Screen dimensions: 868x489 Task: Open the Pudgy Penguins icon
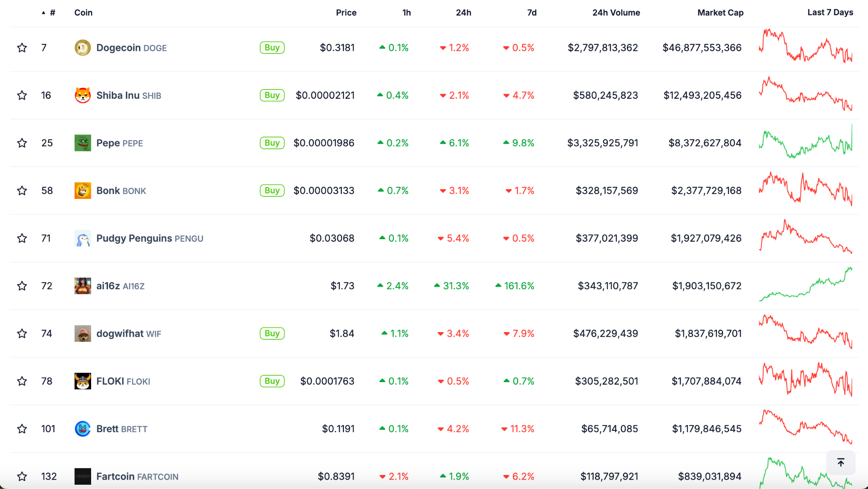[x=83, y=238]
